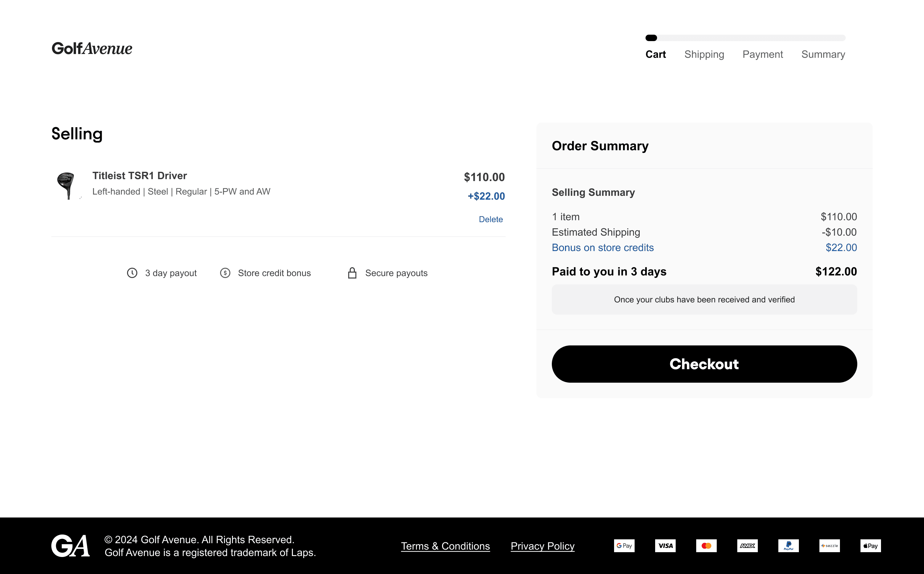The height and width of the screenshot is (574, 924).
Task: Click the dollar coin store credit icon
Action: point(225,273)
